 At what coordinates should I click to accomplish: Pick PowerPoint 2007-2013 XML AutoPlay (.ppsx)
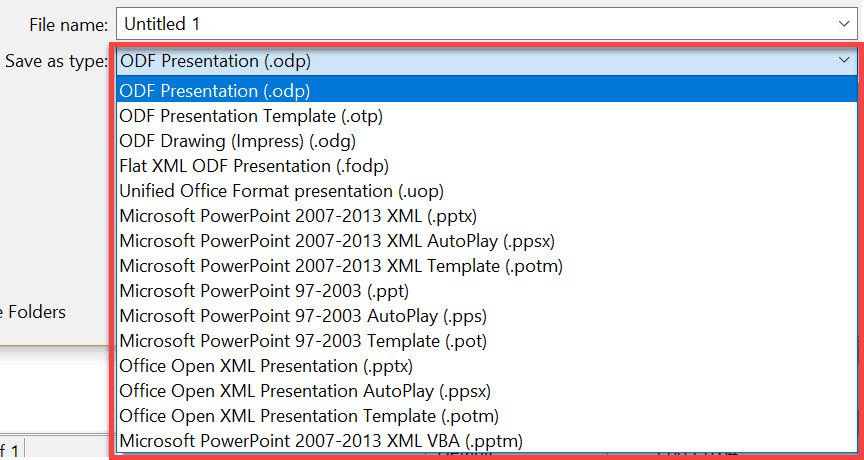487,241
